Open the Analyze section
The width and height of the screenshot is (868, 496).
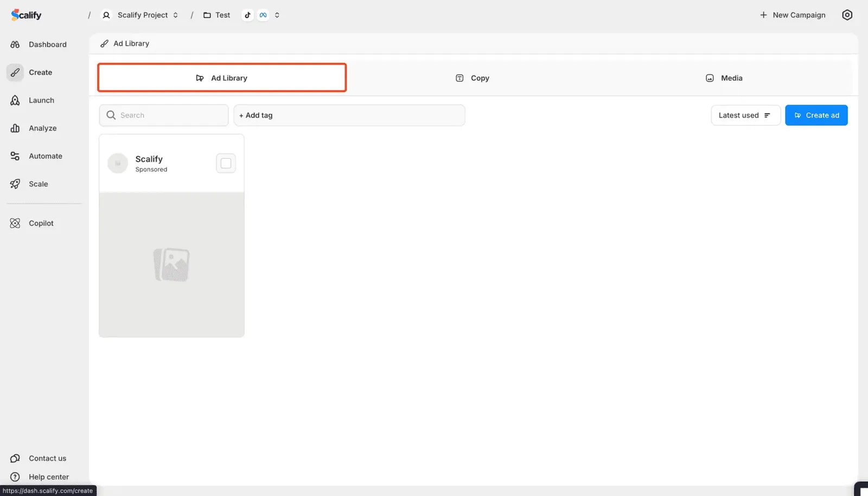[x=42, y=128]
